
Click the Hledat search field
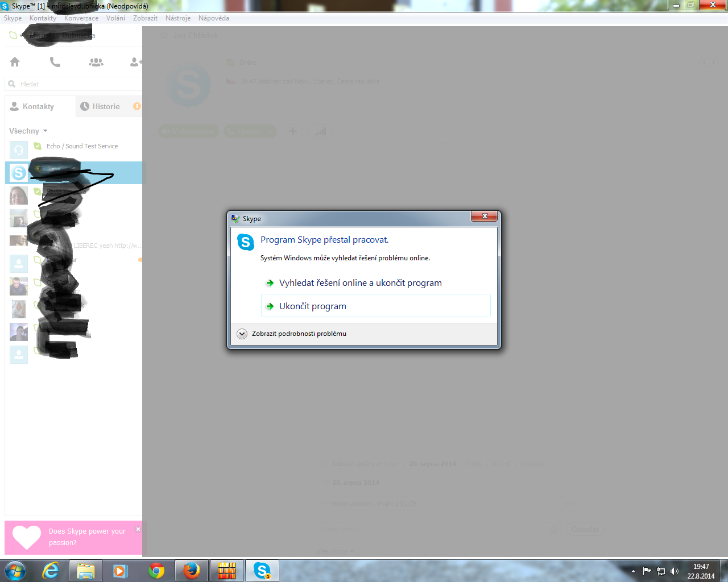pos(74,84)
